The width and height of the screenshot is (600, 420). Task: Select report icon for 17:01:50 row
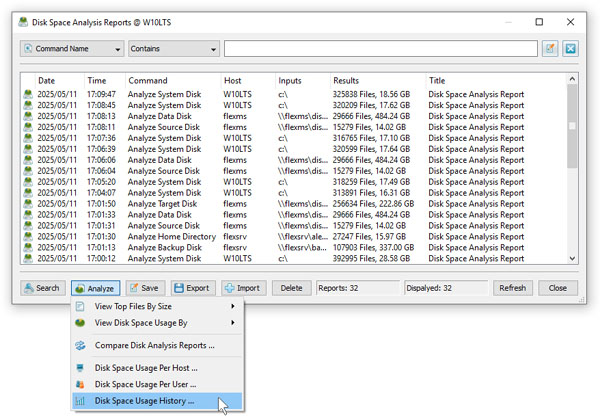tap(28, 203)
